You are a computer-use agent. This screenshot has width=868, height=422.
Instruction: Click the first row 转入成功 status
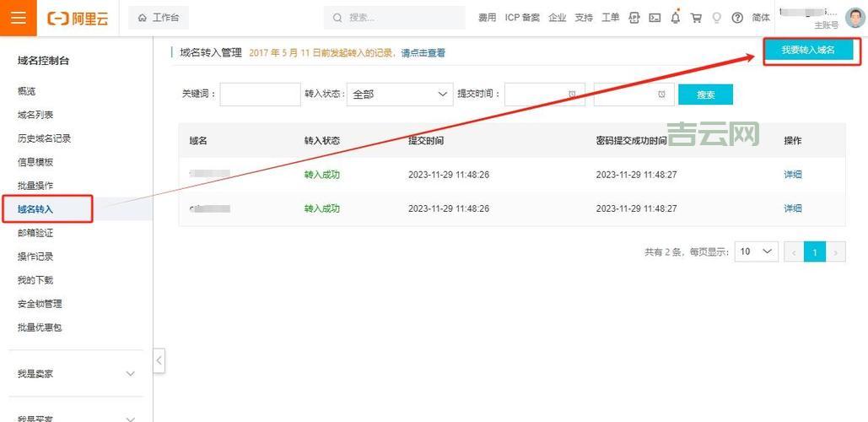point(321,175)
